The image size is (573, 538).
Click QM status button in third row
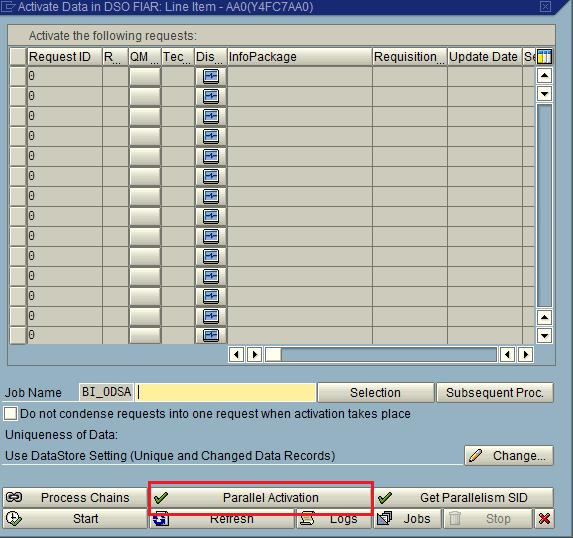(145, 116)
